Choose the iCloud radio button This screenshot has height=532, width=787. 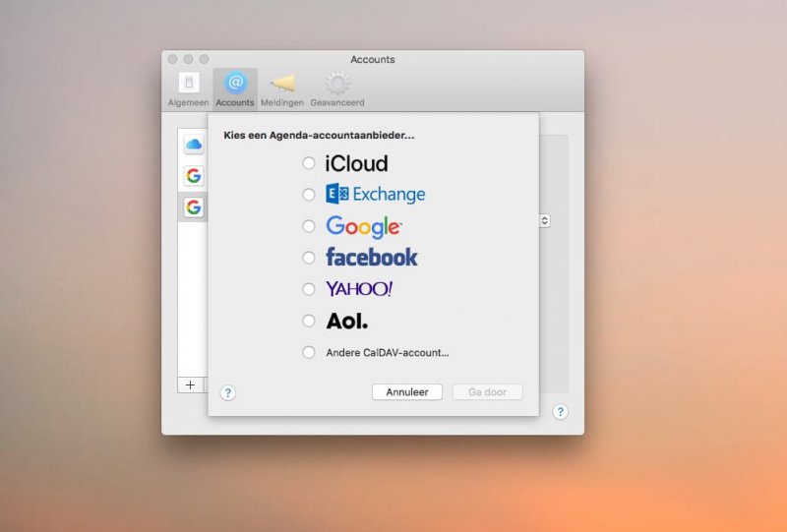pyautogui.click(x=309, y=163)
